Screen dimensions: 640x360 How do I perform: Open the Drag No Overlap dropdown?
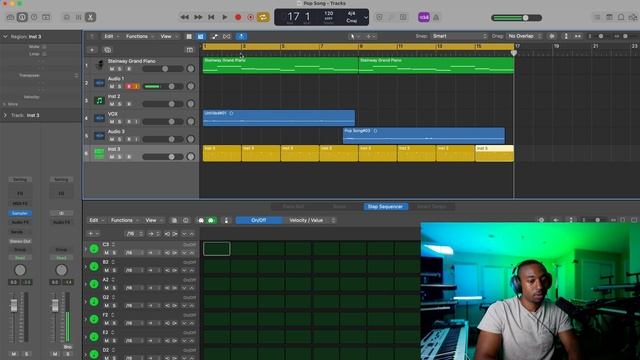pyautogui.click(x=524, y=36)
